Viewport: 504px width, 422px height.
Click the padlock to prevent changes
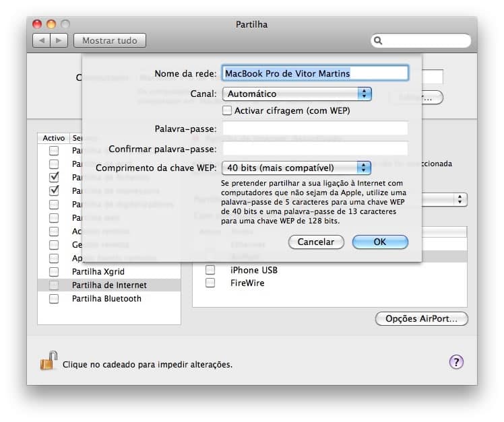click(49, 361)
